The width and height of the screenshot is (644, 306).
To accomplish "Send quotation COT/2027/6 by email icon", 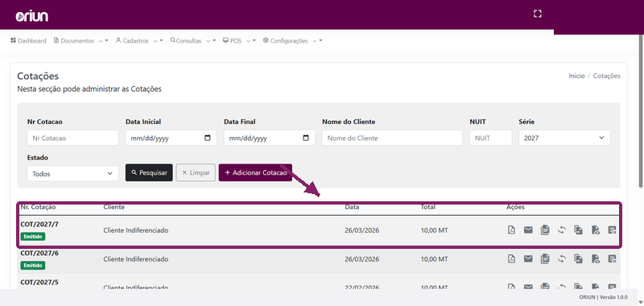I will coord(528,258).
